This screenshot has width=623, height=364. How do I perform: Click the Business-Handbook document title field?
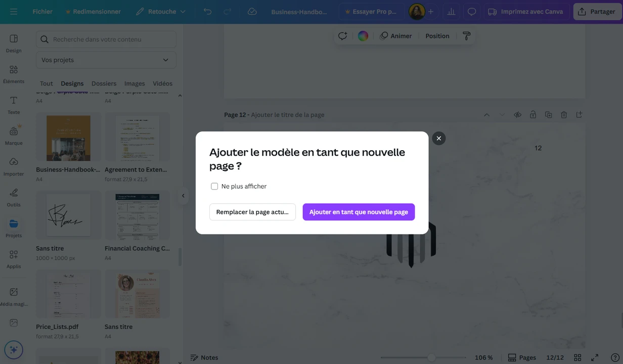pos(299,12)
